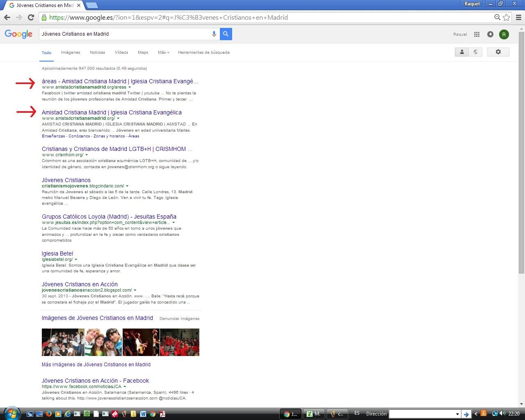The height and width of the screenshot is (420, 525).
Task: Open Jóvenes Cristianos en Acción - Facebook result
Action: click(95, 381)
